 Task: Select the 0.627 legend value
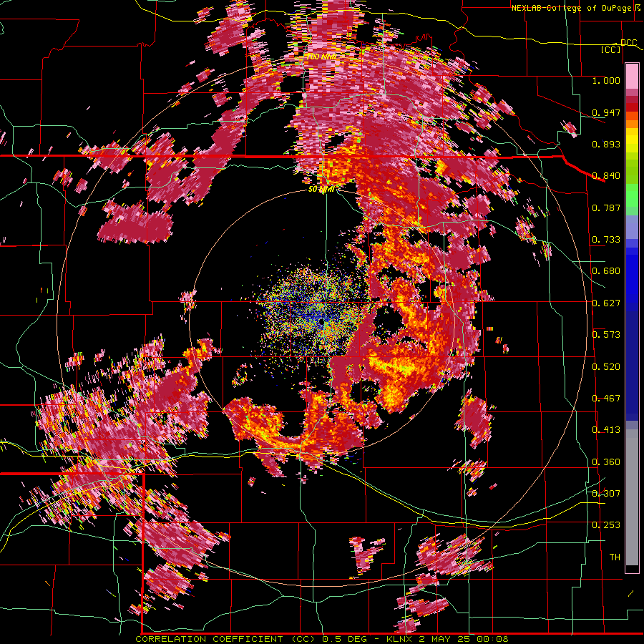[606, 303]
